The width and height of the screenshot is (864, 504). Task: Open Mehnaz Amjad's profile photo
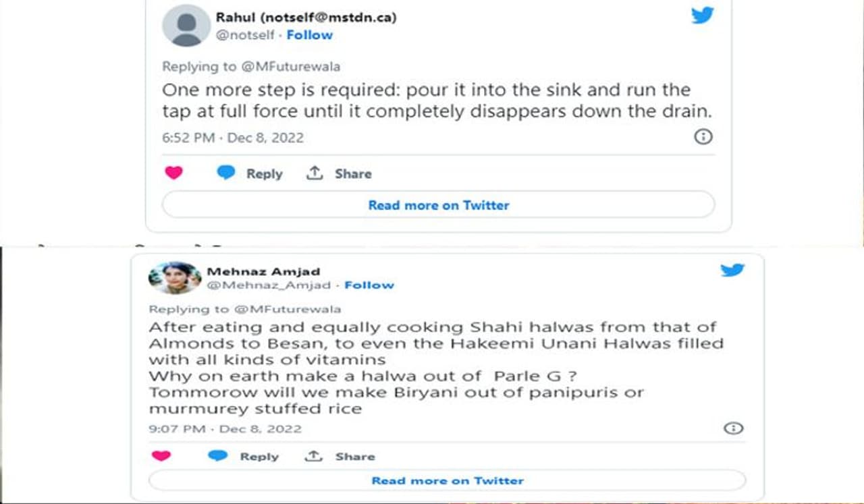(174, 277)
